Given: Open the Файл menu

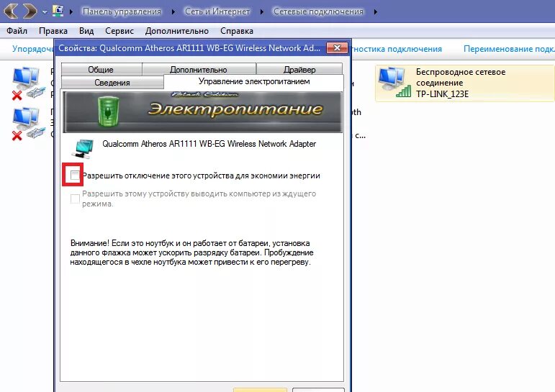Looking at the screenshot, I should coord(17,31).
